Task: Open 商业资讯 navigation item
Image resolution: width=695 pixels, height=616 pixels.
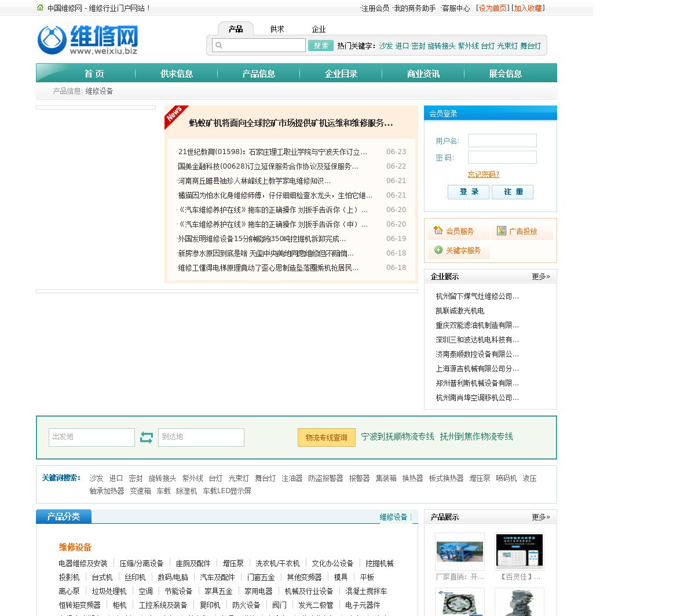Action: pyautogui.click(x=423, y=74)
